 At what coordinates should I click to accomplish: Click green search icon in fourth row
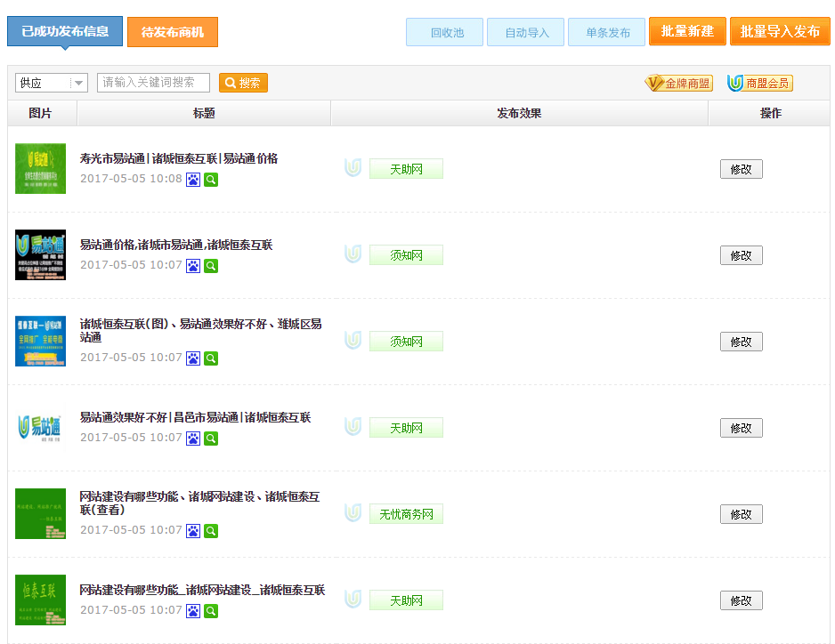click(x=211, y=439)
